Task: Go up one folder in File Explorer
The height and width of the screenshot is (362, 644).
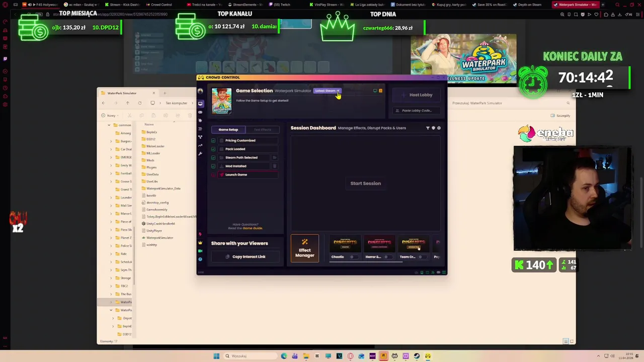Action: coord(127,103)
